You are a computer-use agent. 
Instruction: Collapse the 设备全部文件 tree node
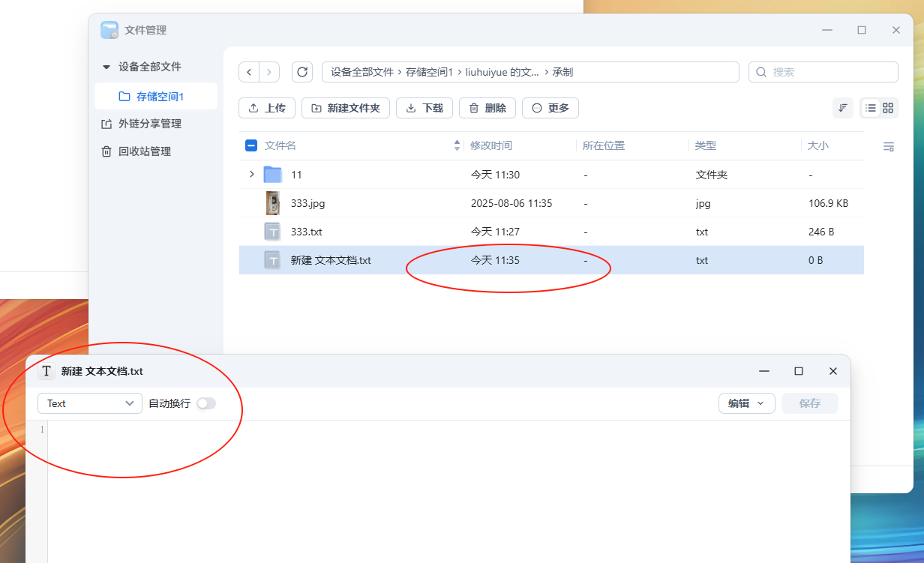coord(106,67)
